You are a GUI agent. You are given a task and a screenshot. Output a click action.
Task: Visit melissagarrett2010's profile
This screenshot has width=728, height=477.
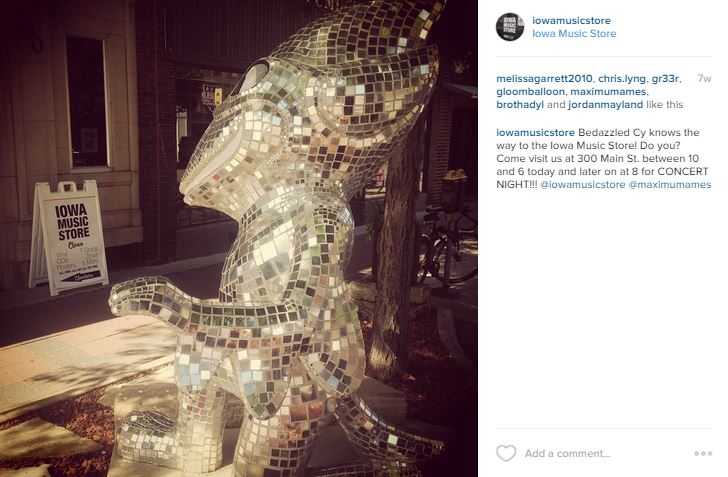544,78
